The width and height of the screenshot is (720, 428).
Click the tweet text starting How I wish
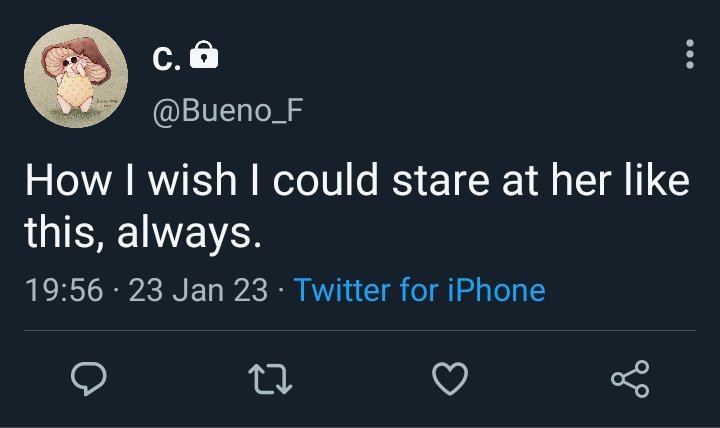pos(357,206)
